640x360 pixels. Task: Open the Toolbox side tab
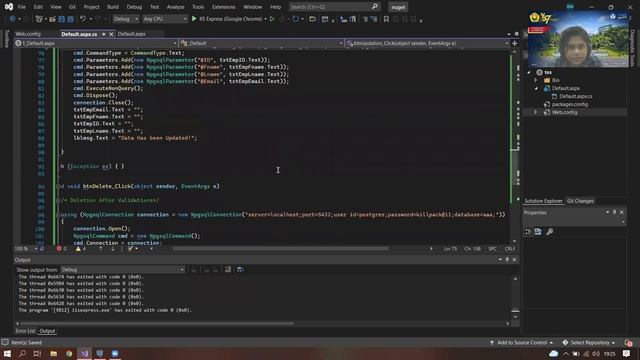[6, 39]
